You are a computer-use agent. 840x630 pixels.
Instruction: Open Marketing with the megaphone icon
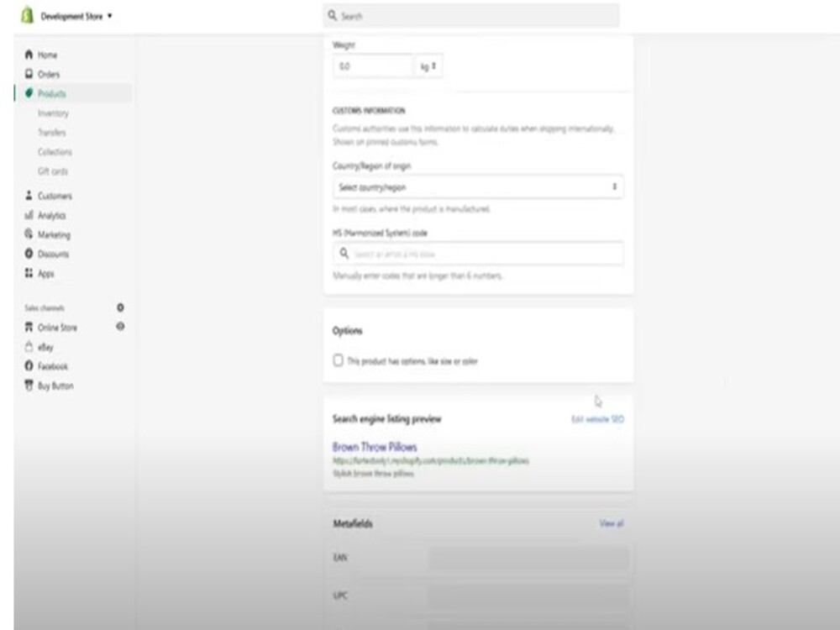pyautogui.click(x=31, y=234)
